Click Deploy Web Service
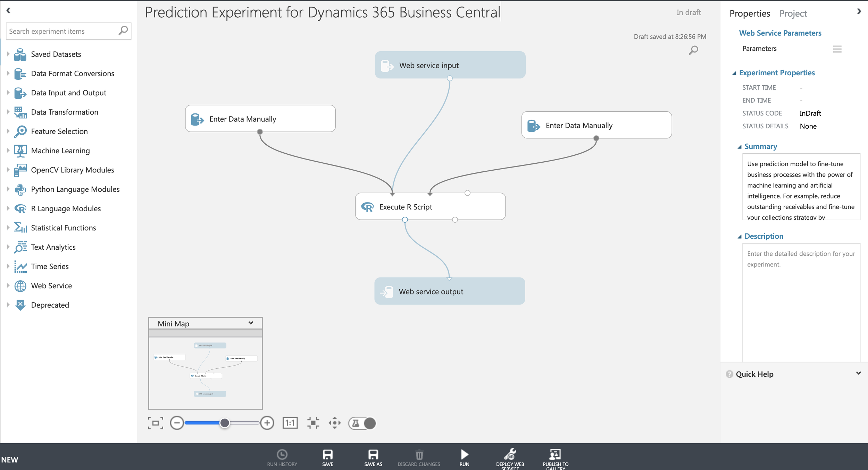The height and width of the screenshot is (470, 868). (510, 459)
